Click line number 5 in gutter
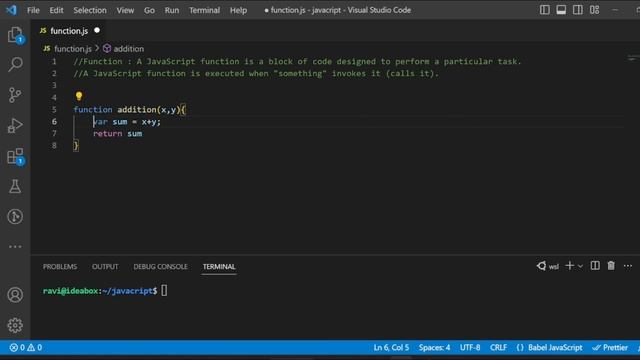The width and height of the screenshot is (640, 360). pos(54,109)
